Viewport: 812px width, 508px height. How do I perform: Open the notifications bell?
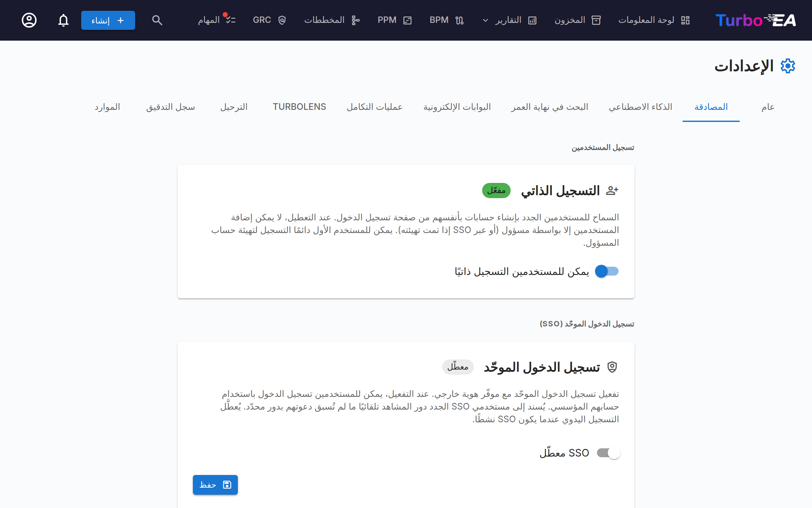[63, 20]
